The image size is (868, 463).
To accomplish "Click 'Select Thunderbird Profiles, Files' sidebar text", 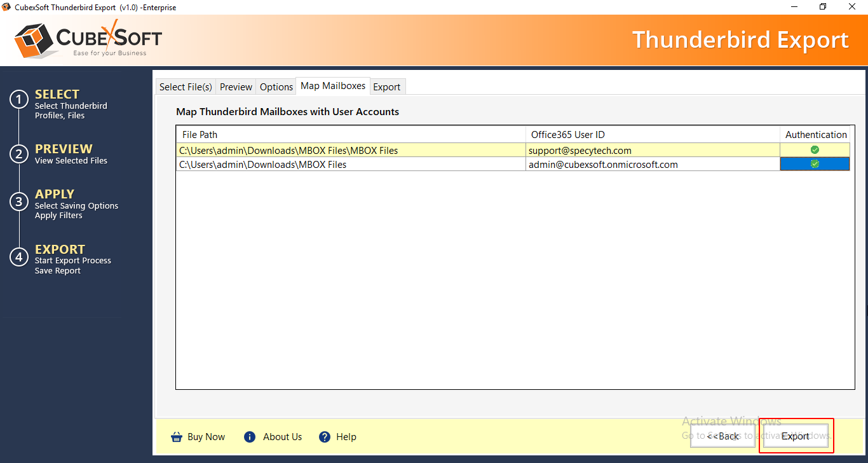I will [71, 111].
